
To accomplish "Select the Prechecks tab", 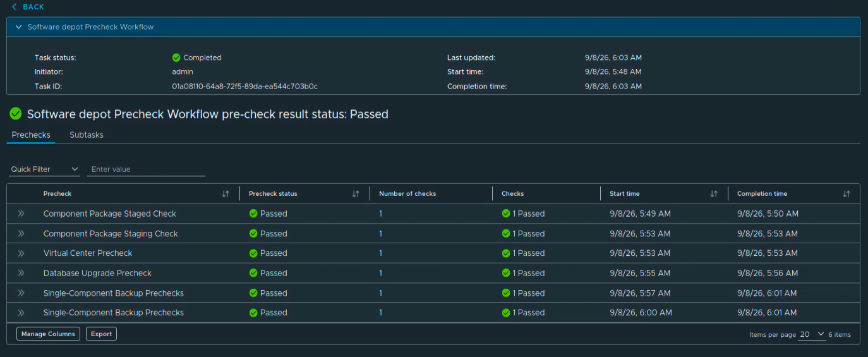I will [31, 135].
